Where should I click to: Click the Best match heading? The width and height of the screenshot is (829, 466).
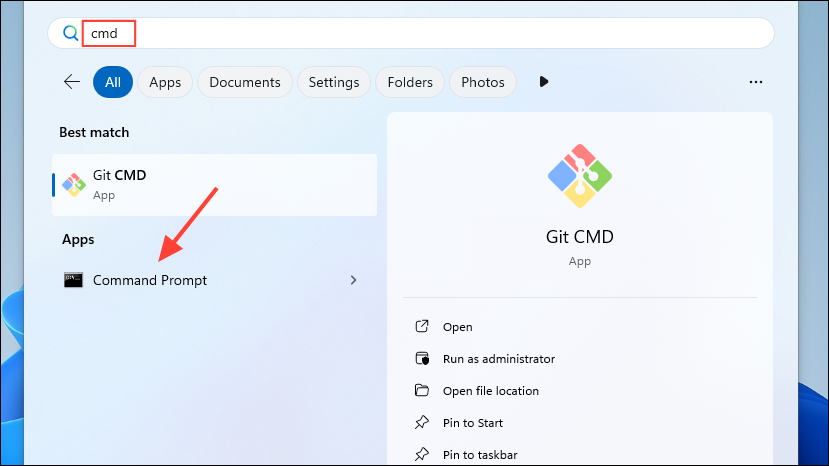click(x=94, y=132)
